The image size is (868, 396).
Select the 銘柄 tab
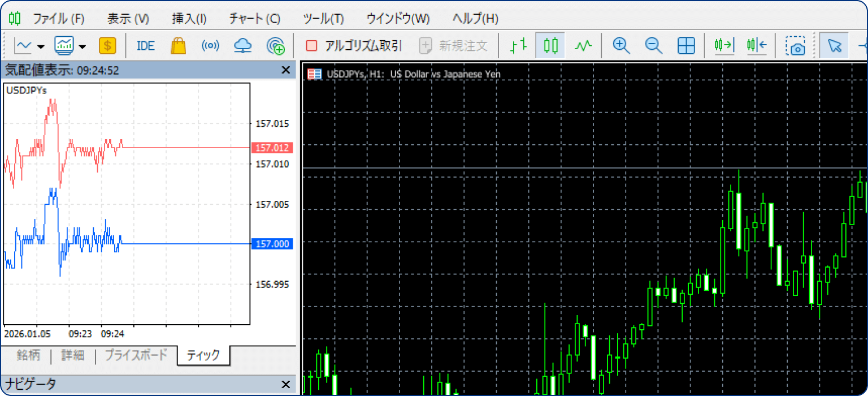coord(28,355)
